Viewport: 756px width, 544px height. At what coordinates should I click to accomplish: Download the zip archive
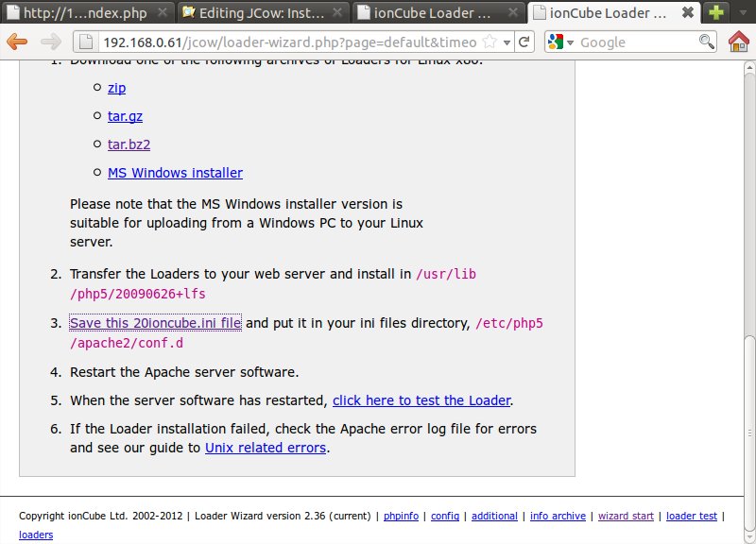click(116, 88)
